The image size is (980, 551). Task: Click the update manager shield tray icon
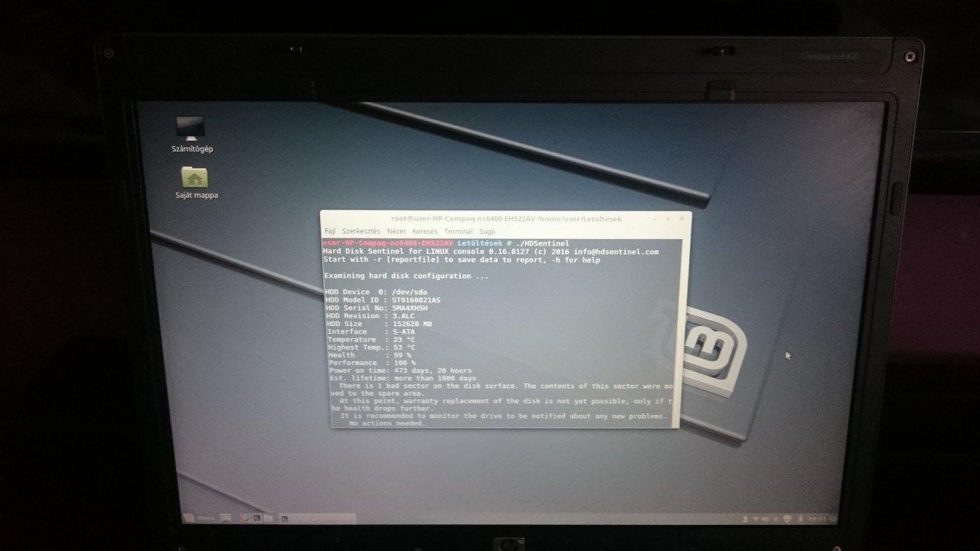point(787,519)
